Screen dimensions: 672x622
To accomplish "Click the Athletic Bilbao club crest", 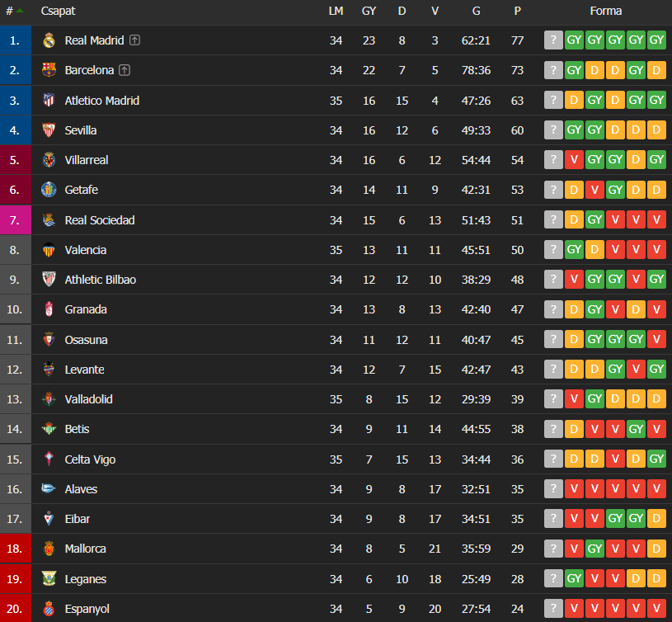I will pyautogui.click(x=49, y=280).
